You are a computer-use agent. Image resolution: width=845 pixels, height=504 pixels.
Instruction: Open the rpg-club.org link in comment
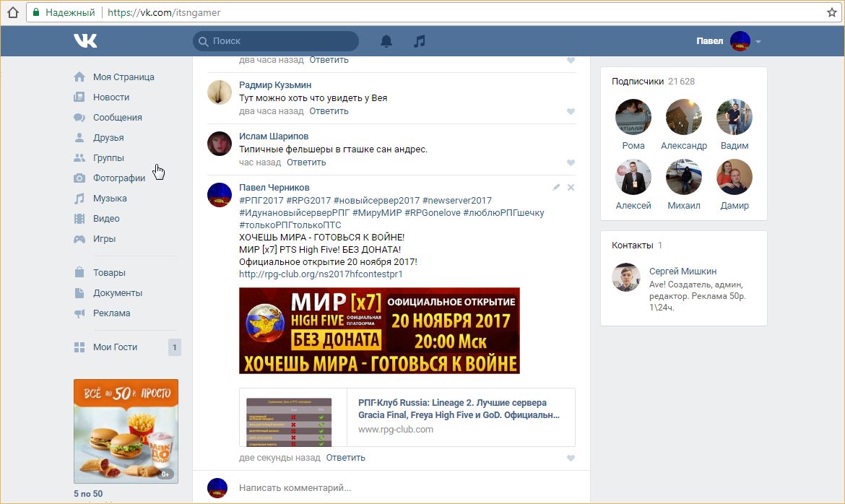(321, 274)
